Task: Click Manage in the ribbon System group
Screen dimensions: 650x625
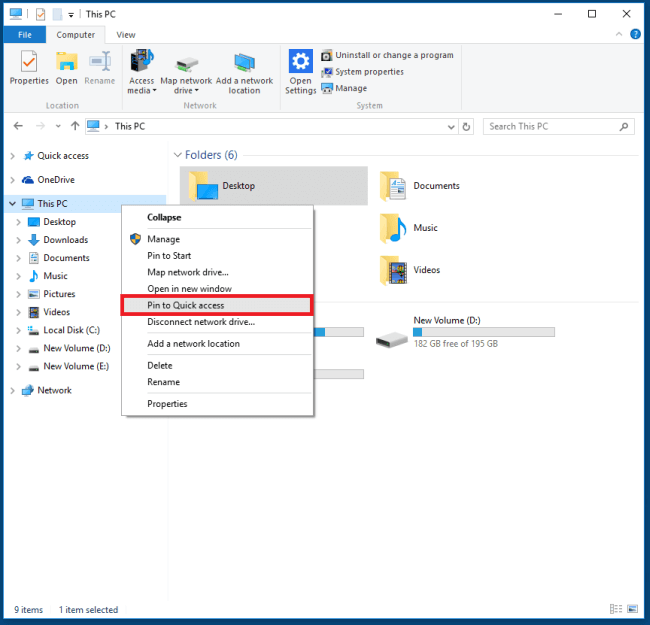Action: [344, 88]
